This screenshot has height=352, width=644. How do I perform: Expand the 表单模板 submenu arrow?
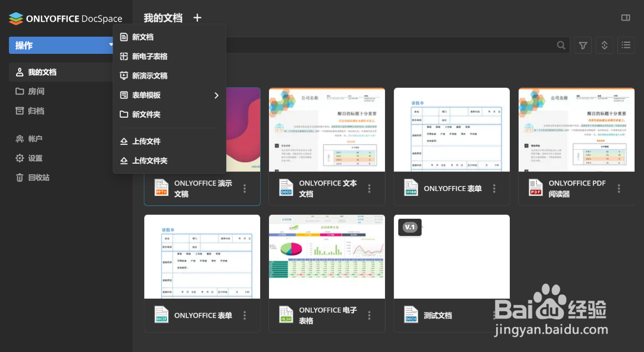216,95
